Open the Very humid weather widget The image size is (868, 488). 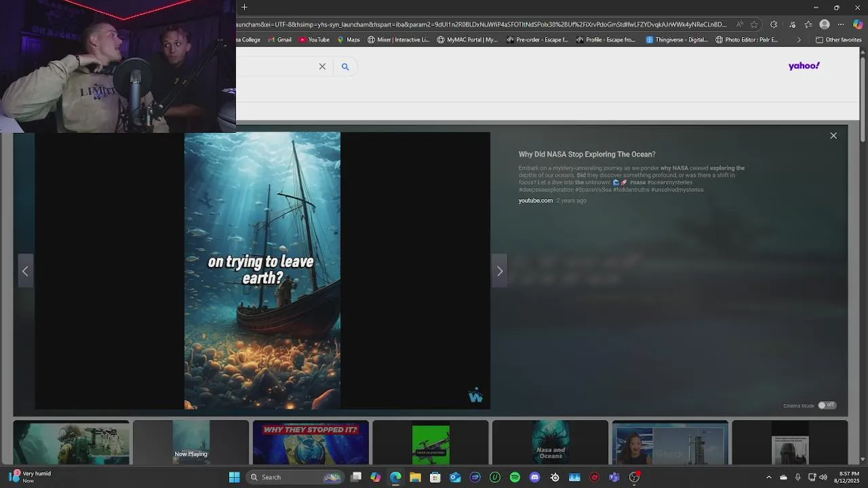coord(31,477)
